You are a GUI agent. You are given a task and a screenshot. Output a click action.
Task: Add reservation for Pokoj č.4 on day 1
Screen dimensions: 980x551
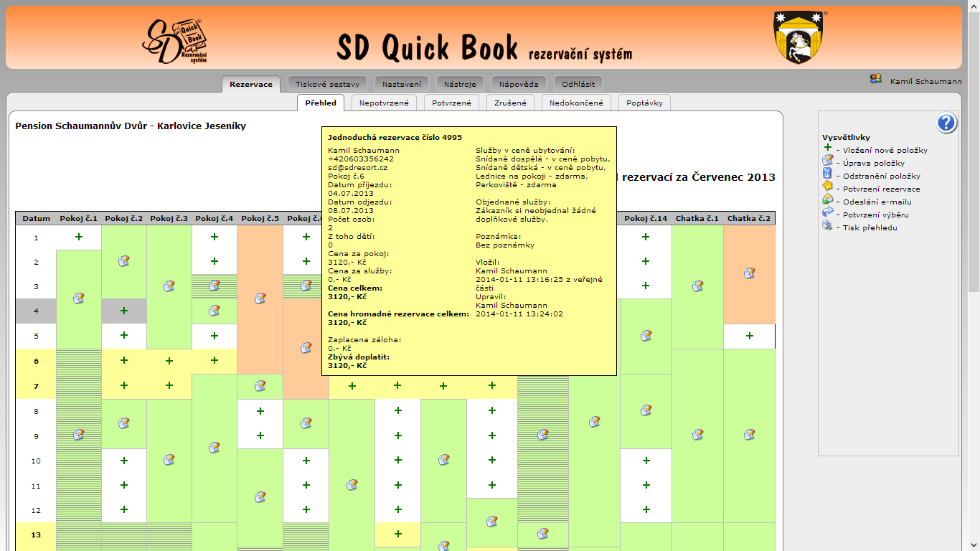tap(215, 237)
